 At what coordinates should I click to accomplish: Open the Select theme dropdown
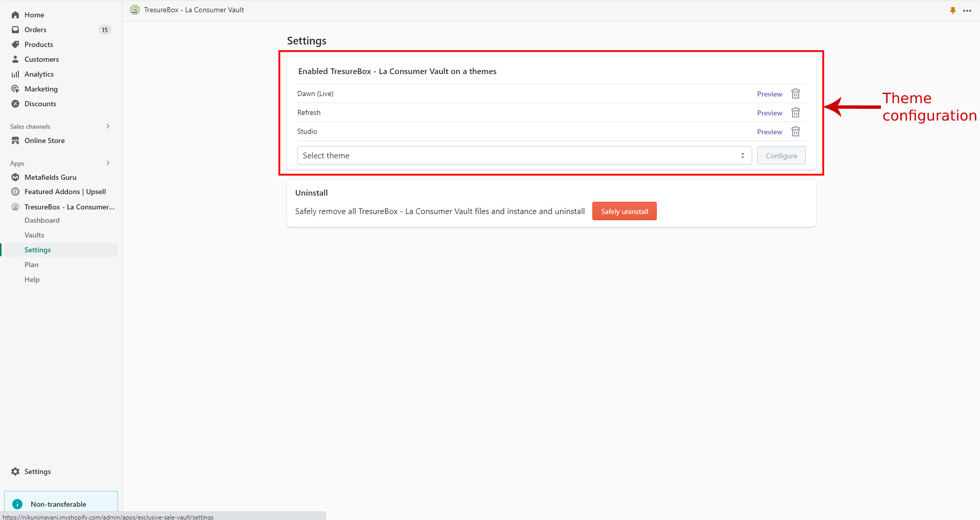[x=524, y=155]
